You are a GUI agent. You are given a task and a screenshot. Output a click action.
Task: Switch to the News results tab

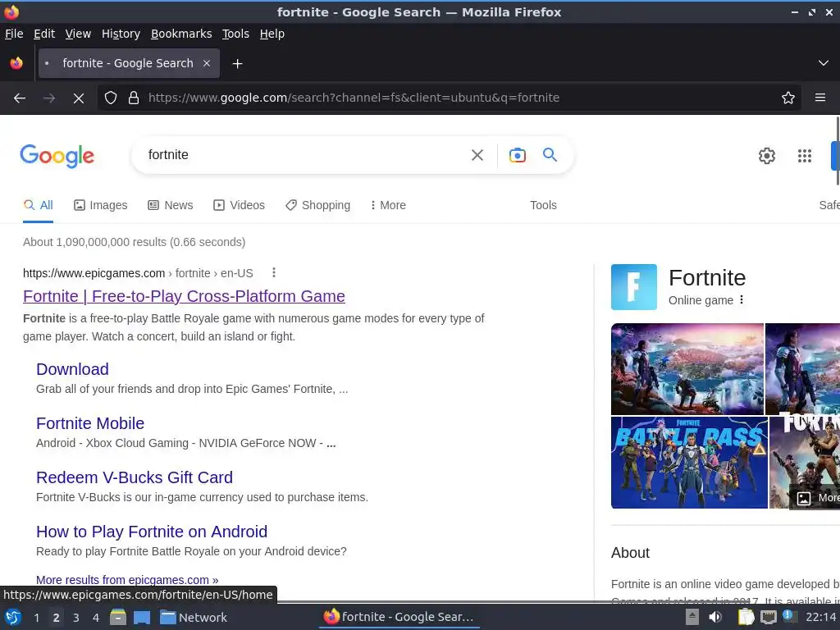pos(171,205)
